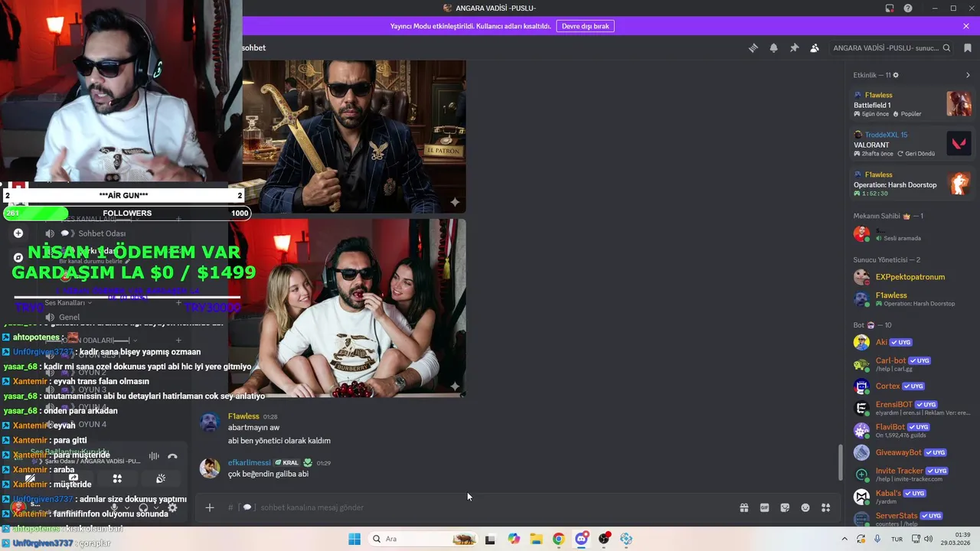Select the GiveawayBot member
Screen dimensions: 980x551
click(x=913, y=452)
